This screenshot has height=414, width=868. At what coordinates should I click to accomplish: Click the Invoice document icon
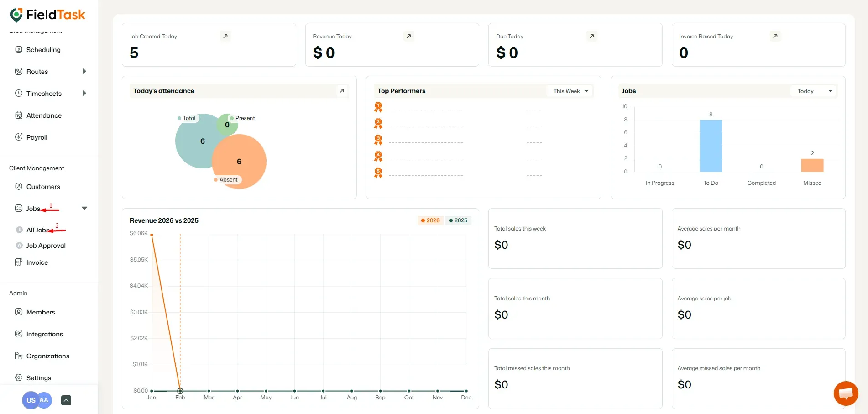tap(19, 262)
